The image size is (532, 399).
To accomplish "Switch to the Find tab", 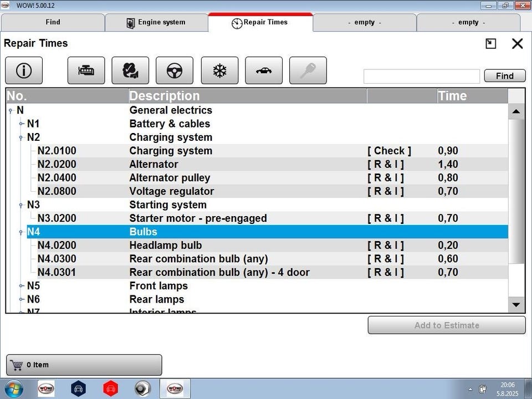I will (53, 23).
